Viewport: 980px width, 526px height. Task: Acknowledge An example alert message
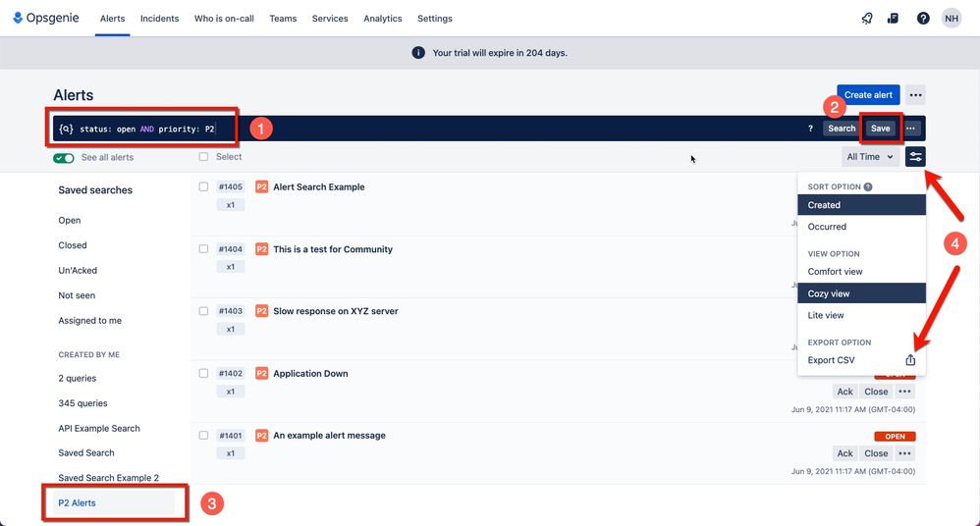click(845, 453)
